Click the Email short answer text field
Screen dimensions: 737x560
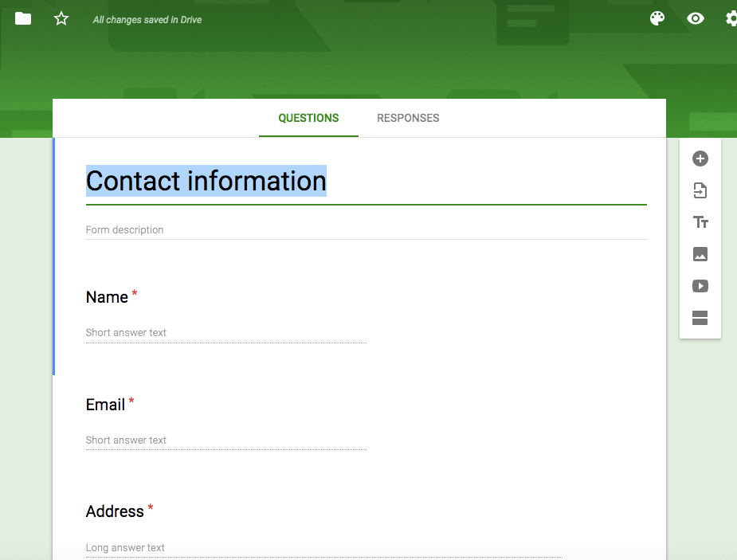[x=226, y=441]
